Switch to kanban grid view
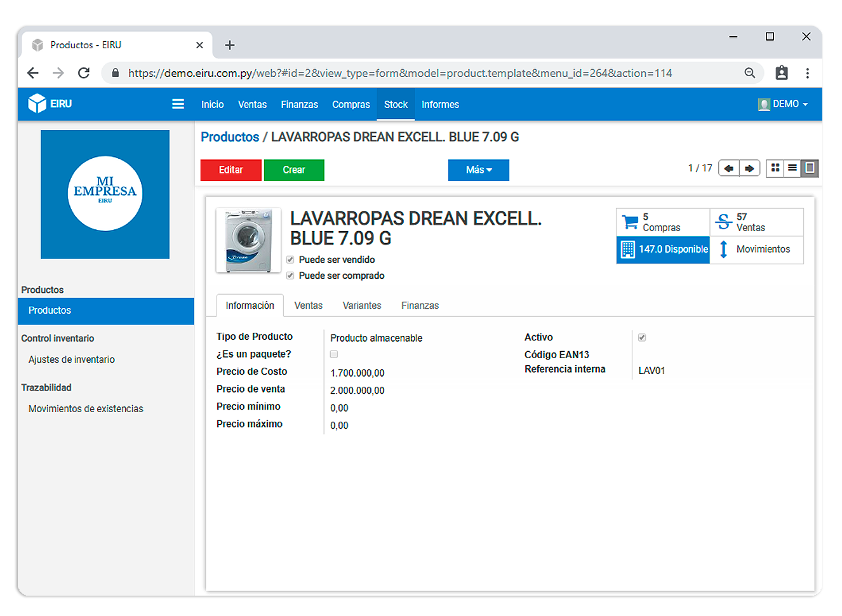The image size is (842, 616). (x=775, y=168)
